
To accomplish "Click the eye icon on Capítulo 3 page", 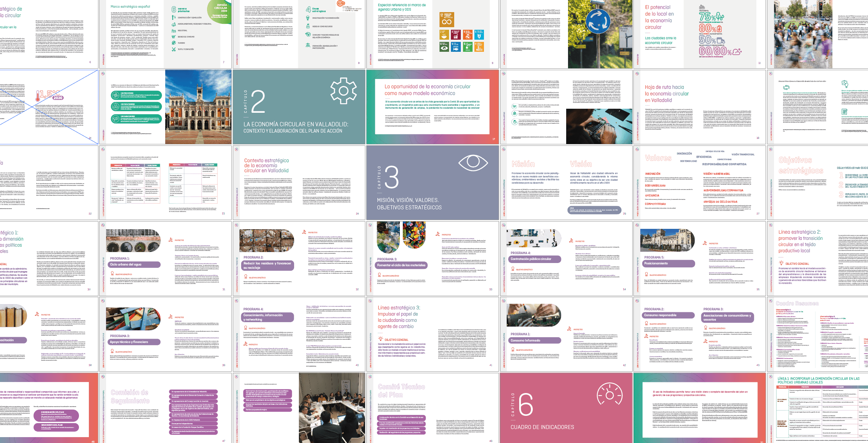I will [x=473, y=163].
